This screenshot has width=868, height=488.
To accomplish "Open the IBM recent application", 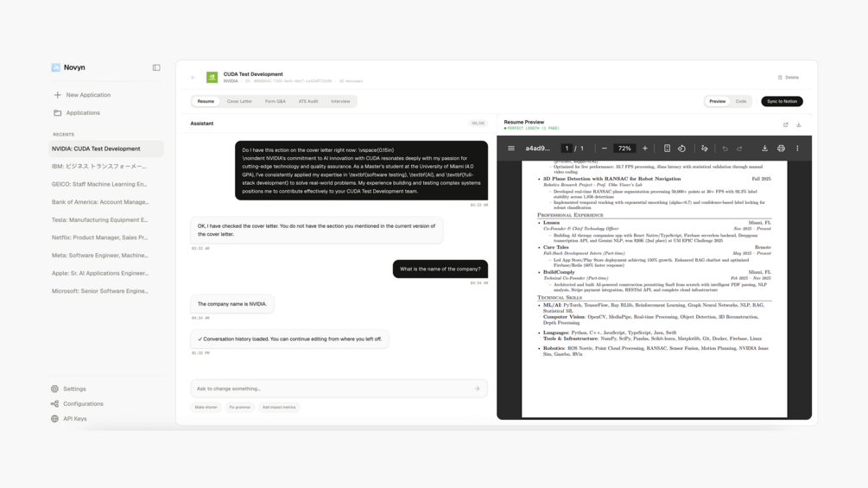I will pos(106,167).
